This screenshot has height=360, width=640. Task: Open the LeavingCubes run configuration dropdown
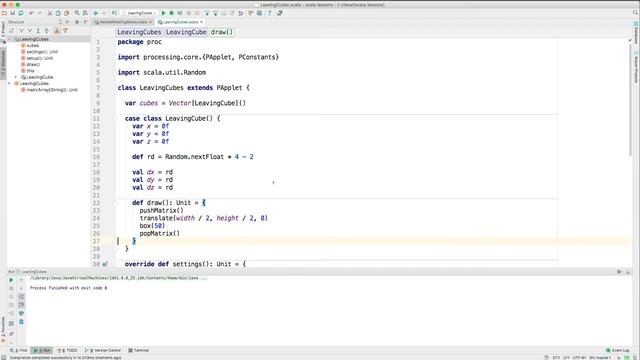click(139, 13)
